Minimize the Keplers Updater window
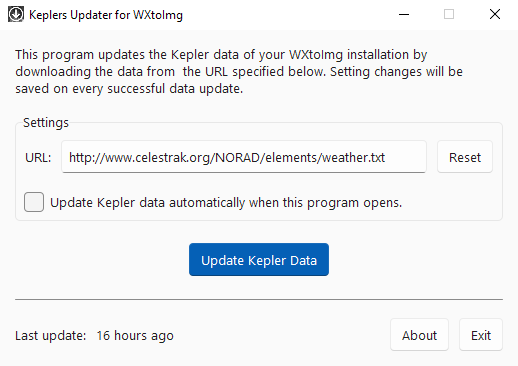Image resolution: width=518 pixels, height=366 pixels. point(404,14)
